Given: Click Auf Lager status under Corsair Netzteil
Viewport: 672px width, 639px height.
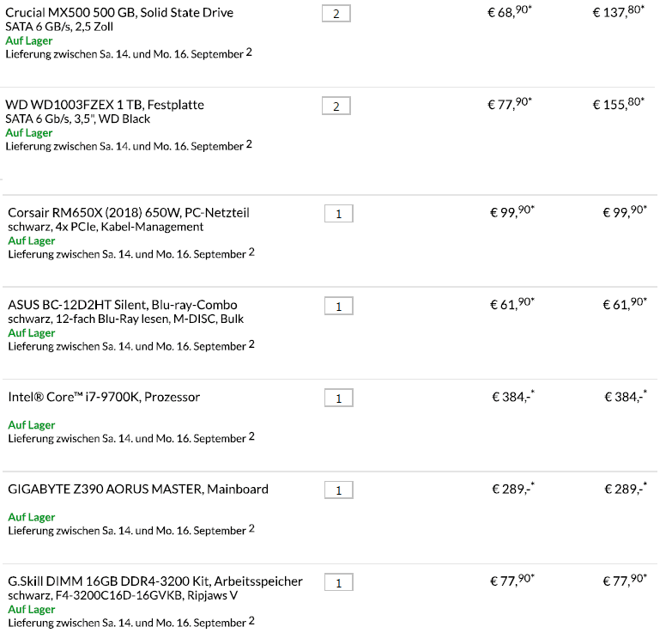Looking at the screenshot, I should coord(31,240).
